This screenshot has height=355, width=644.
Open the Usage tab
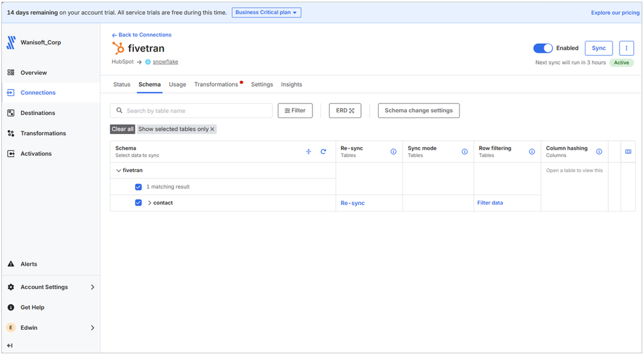pos(177,85)
